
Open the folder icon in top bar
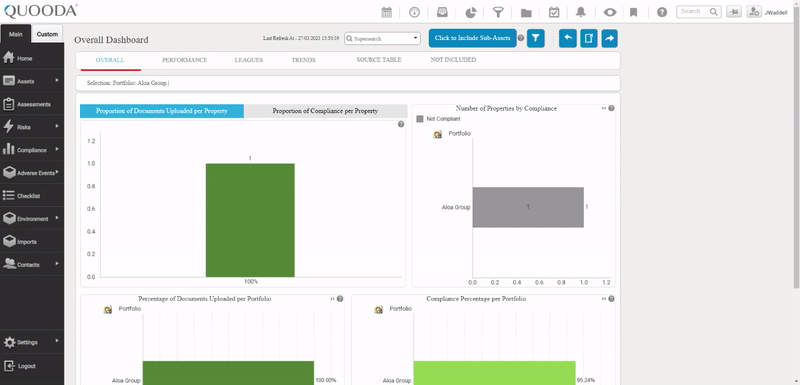[x=526, y=13]
